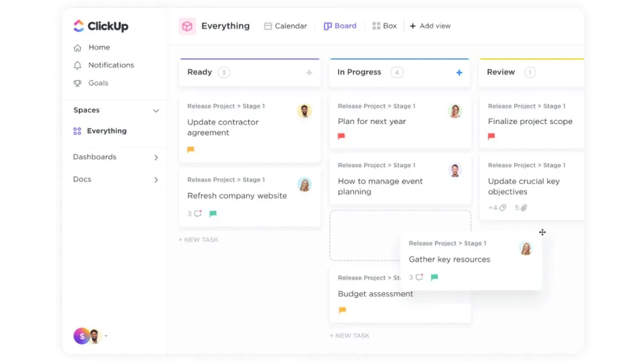Open user account dropdown arrow at bottom
Screen dimensions: 644x362
tap(106, 336)
